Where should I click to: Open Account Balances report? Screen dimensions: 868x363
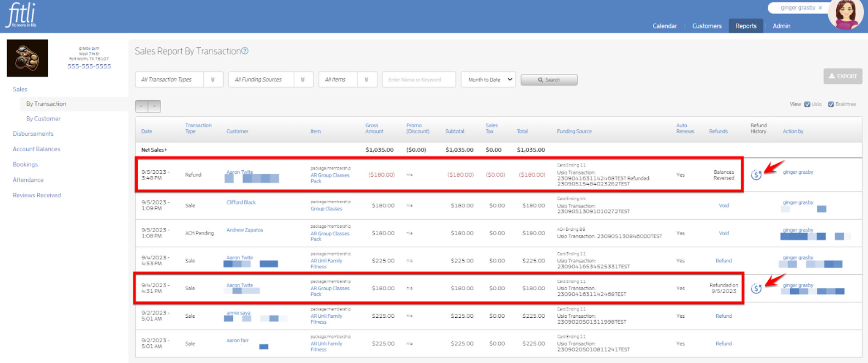[36, 149]
